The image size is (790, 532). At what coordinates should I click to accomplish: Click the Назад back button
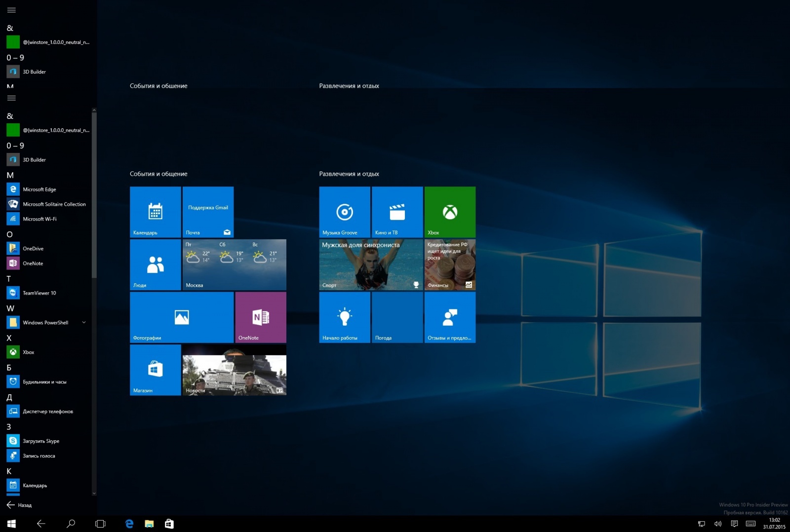pyautogui.click(x=19, y=505)
